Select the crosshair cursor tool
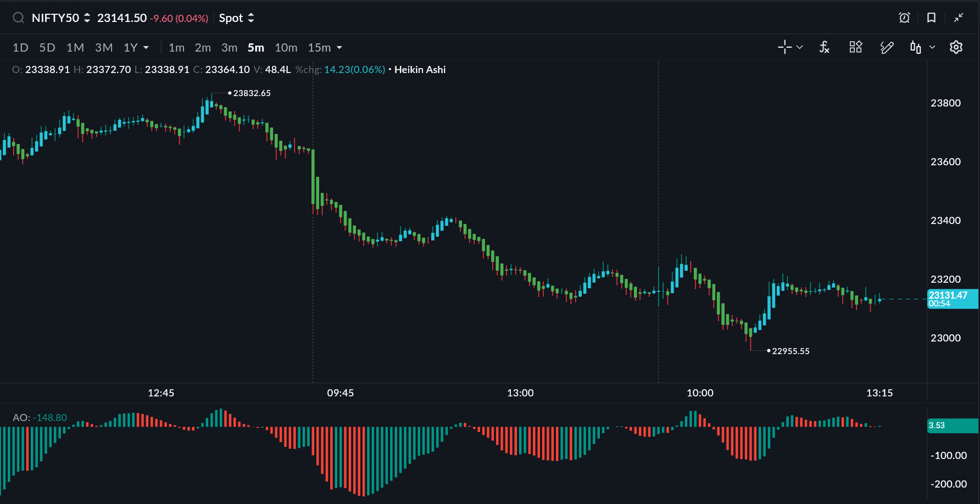This screenshot has height=504, width=980. pos(784,48)
